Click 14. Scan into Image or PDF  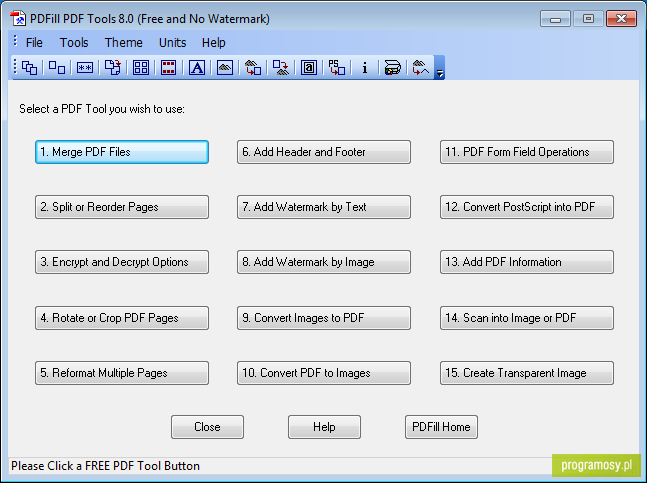point(527,318)
